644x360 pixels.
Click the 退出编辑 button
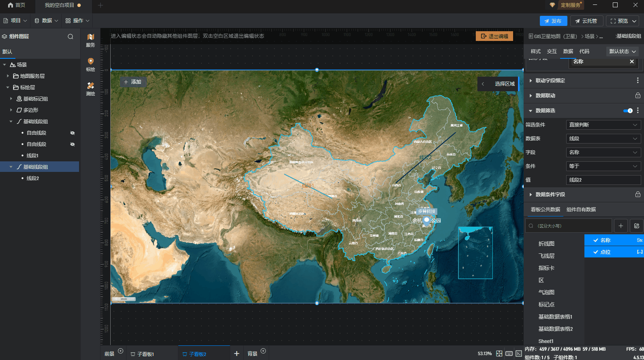(494, 36)
